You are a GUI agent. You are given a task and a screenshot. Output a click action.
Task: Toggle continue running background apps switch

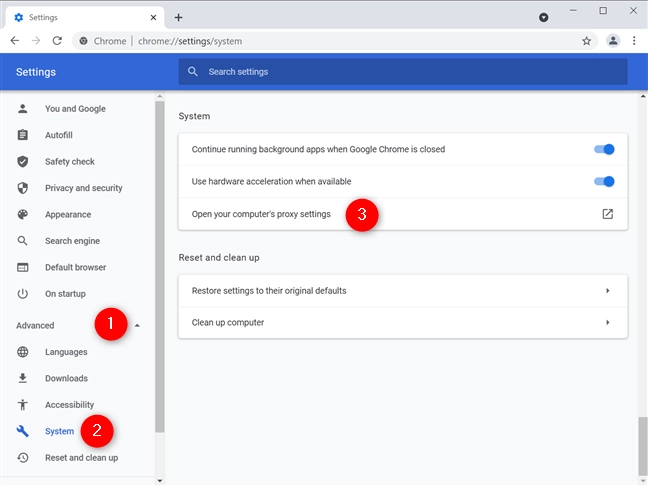pyautogui.click(x=604, y=149)
